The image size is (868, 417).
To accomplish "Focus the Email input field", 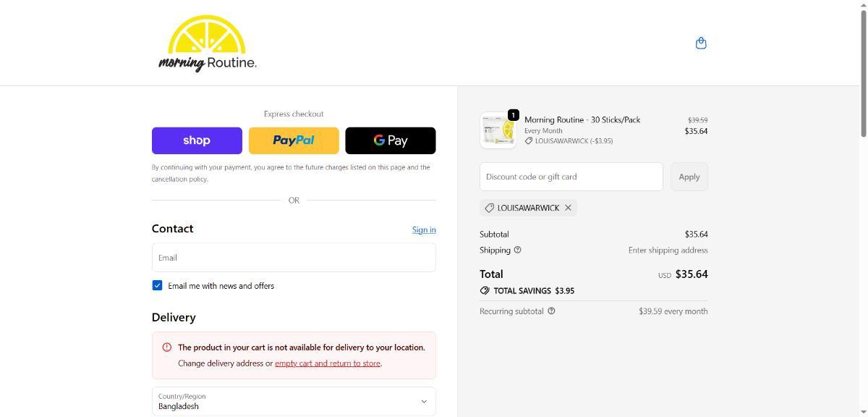I will pos(294,258).
